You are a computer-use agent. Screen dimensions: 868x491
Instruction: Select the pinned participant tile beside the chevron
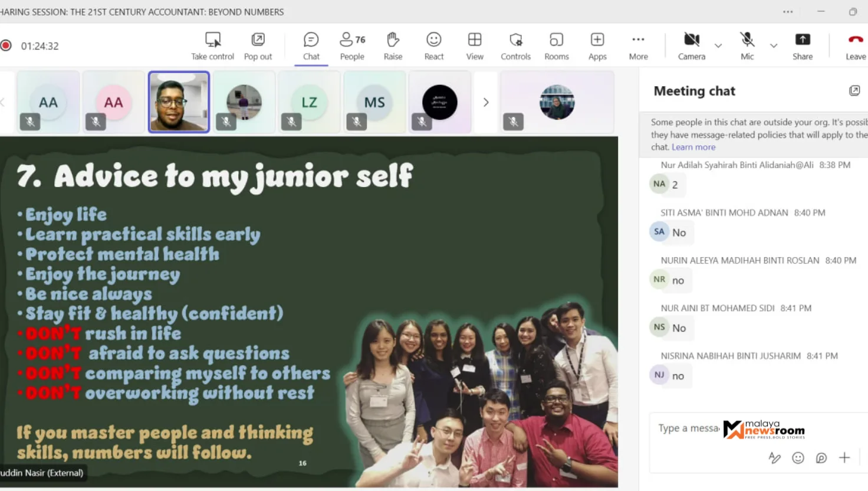click(557, 102)
